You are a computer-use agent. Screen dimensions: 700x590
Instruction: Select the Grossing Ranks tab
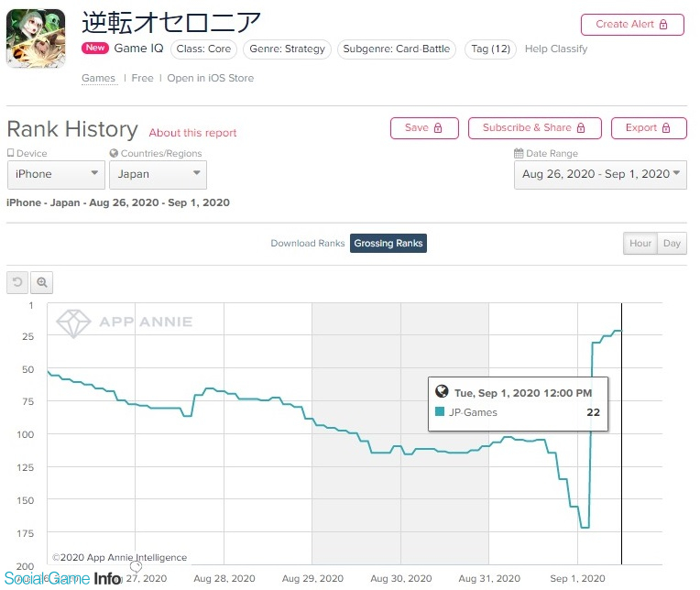click(388, 243)
